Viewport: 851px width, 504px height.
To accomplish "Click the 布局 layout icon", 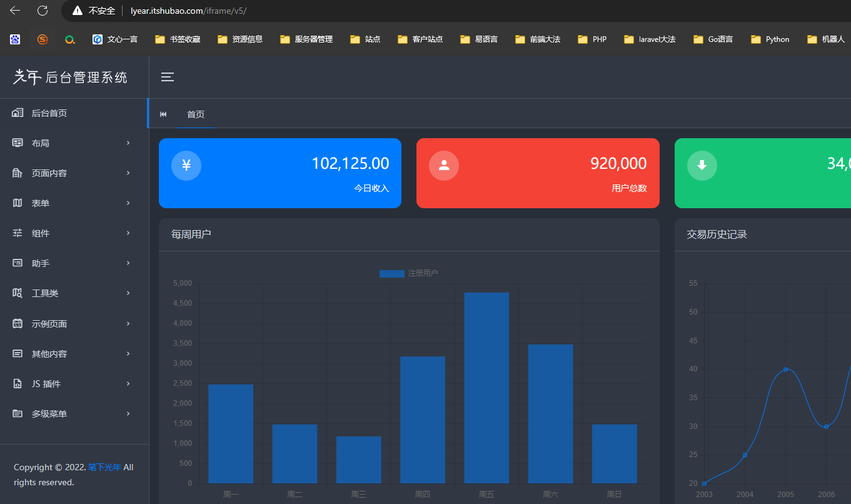I will tap(18, 143).
